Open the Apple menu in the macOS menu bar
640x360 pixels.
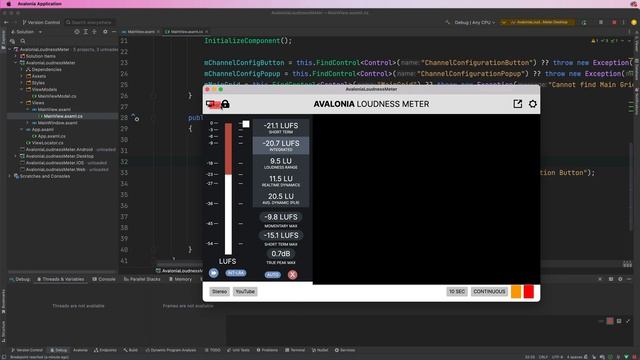click(x=8, y=4)
